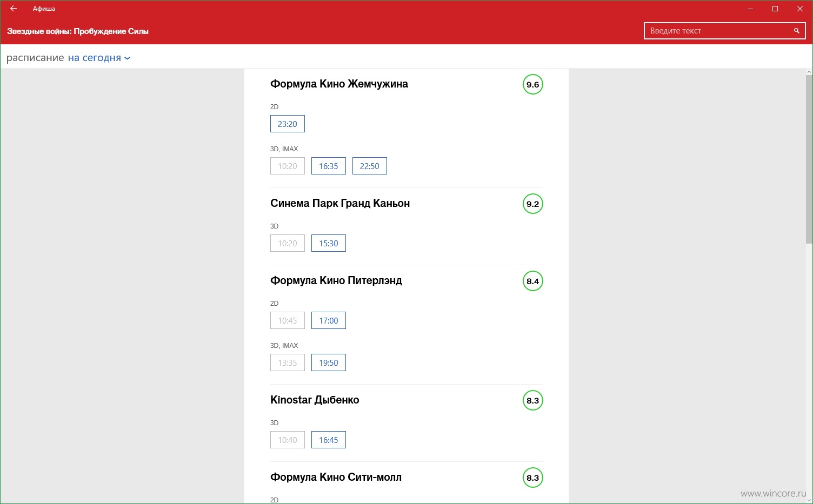This screenshot has height=504, width=813.
Task: Click the vertical scrollbar thumb
Action: coord(809,159)
